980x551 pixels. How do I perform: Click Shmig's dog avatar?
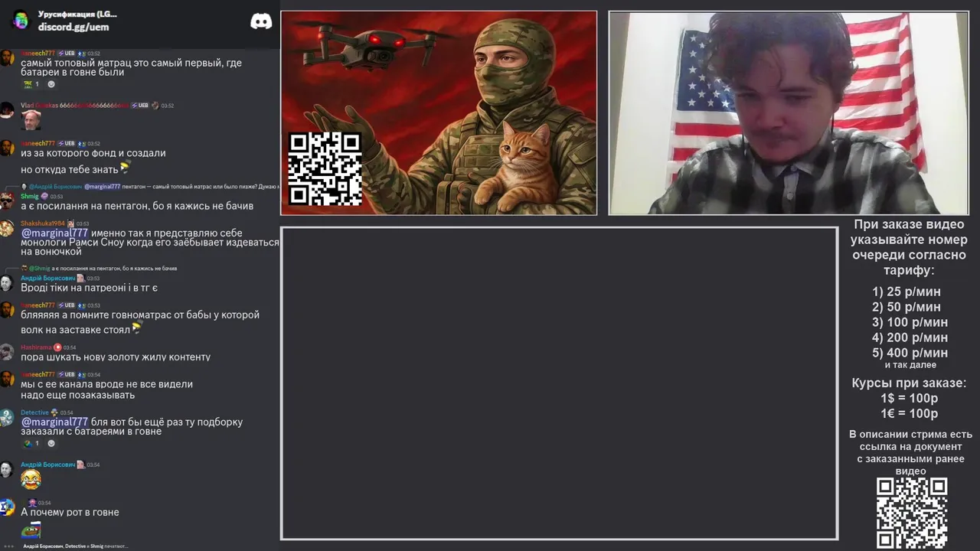[6, 201]
